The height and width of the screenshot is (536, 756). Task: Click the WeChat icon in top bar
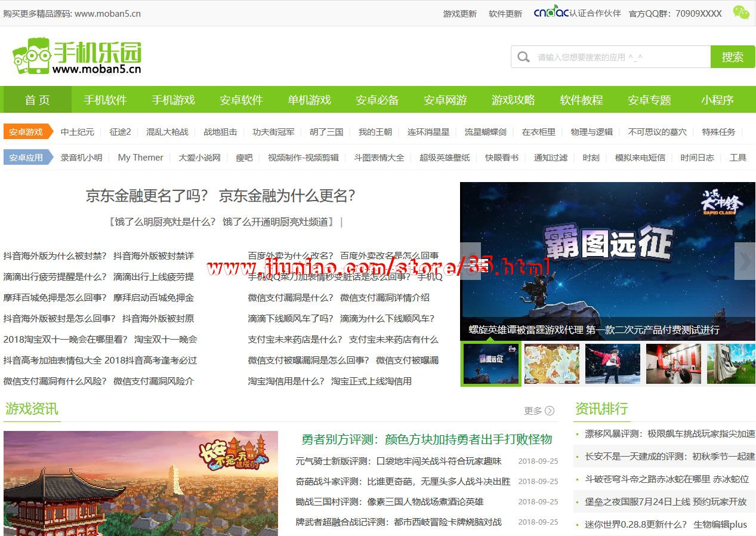[x=740, y=13]
